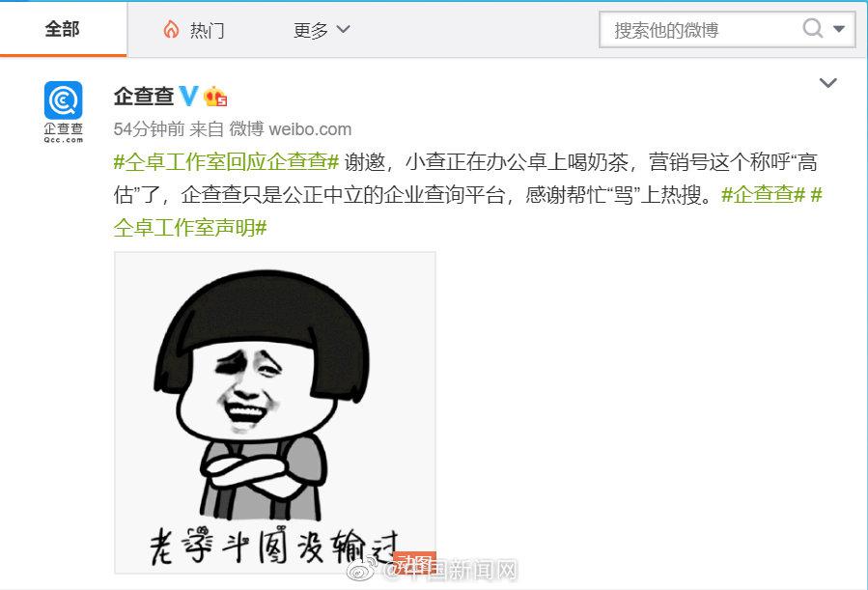The width and height of the screenshot is (868, 590).
Task: Click the chevron arrow next to 更多
Action: click(343, 29)
